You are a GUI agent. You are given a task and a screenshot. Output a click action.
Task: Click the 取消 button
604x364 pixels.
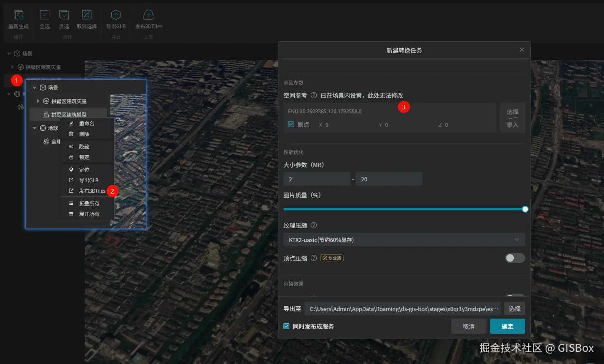pos(469,327)
